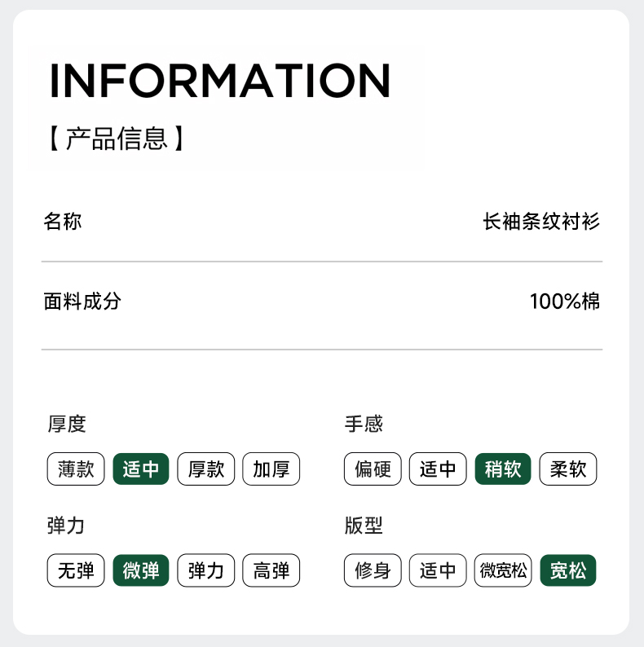Choose the 微弹 elasticity option
The image size is (644, 647).
tap(141, 570)
